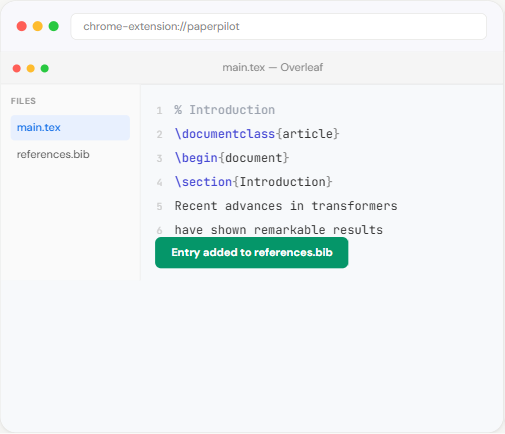This screenshot has width=505, height=434.
Task: Close the outer browser window (red button)
Action: point(22,26)
